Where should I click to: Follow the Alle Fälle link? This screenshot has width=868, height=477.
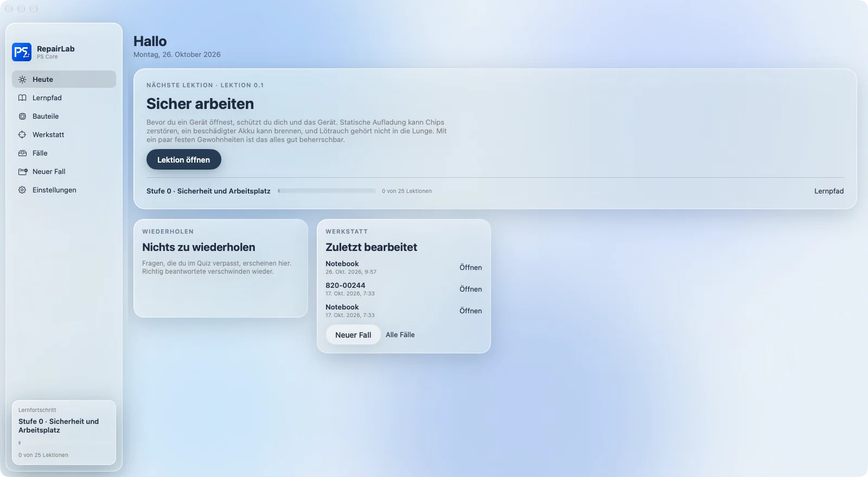click(x=400, y=334)
